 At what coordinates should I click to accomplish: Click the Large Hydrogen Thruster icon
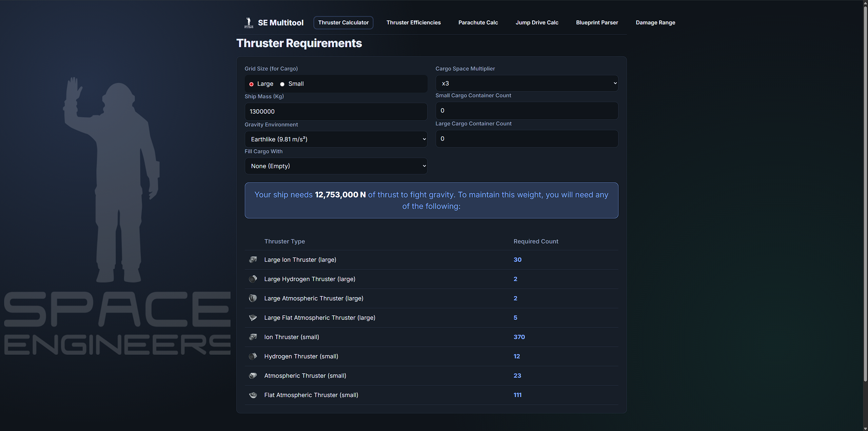click(x=253, y=279)
